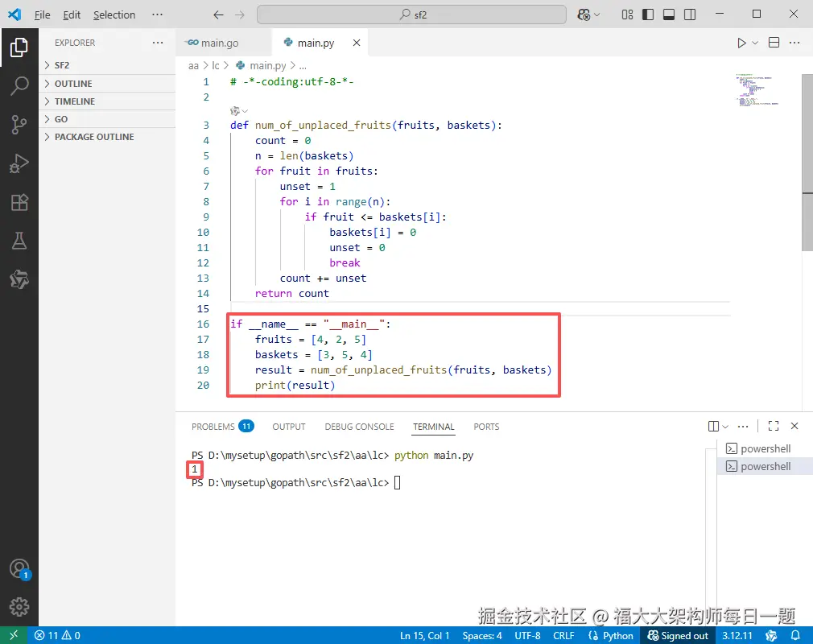Open notifications bell in status bar
This screenshot has height=644, width=813.
pos(795,635)
